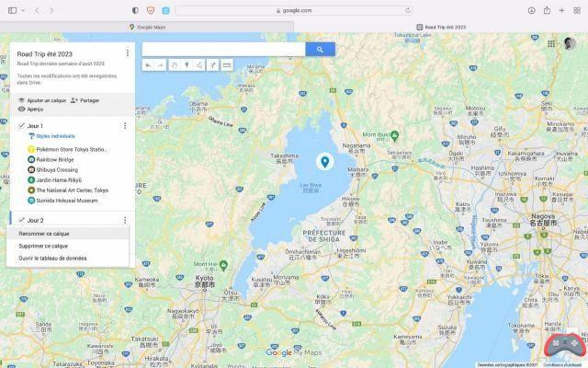Choose Ouvrir le tableau de données
The width and height of the screenshot is (588, 368).
click(67, 259)
